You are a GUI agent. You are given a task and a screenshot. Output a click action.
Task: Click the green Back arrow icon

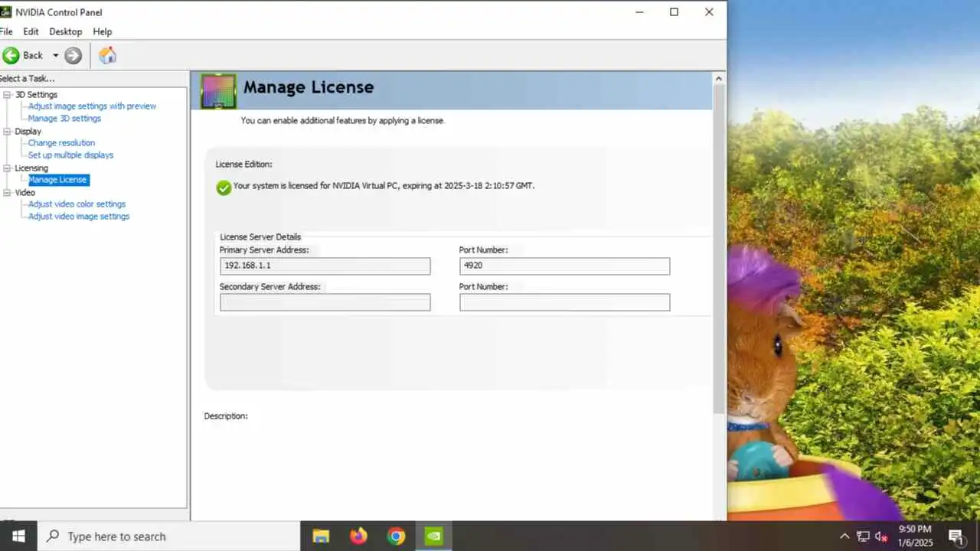11,55
